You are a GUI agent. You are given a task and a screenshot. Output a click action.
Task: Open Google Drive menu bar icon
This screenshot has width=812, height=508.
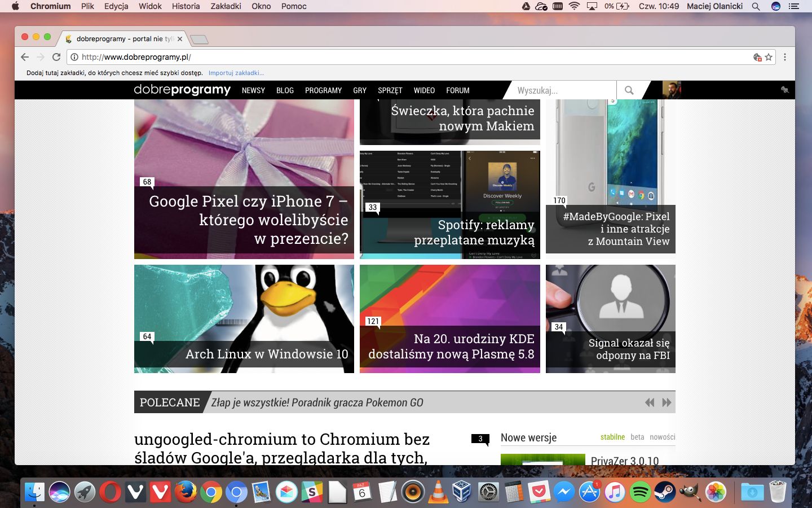[x=526, y=6]
